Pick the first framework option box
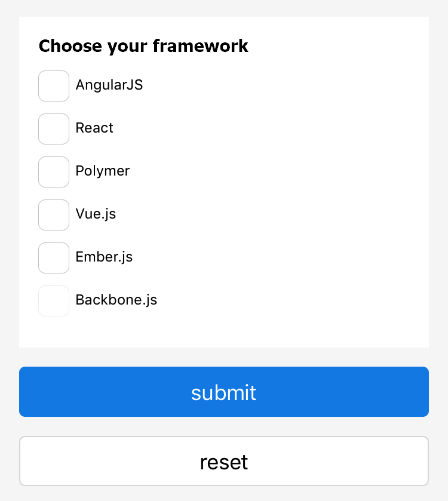The height and width of the screenshot is (501, 448). click(x=54, y=86)
